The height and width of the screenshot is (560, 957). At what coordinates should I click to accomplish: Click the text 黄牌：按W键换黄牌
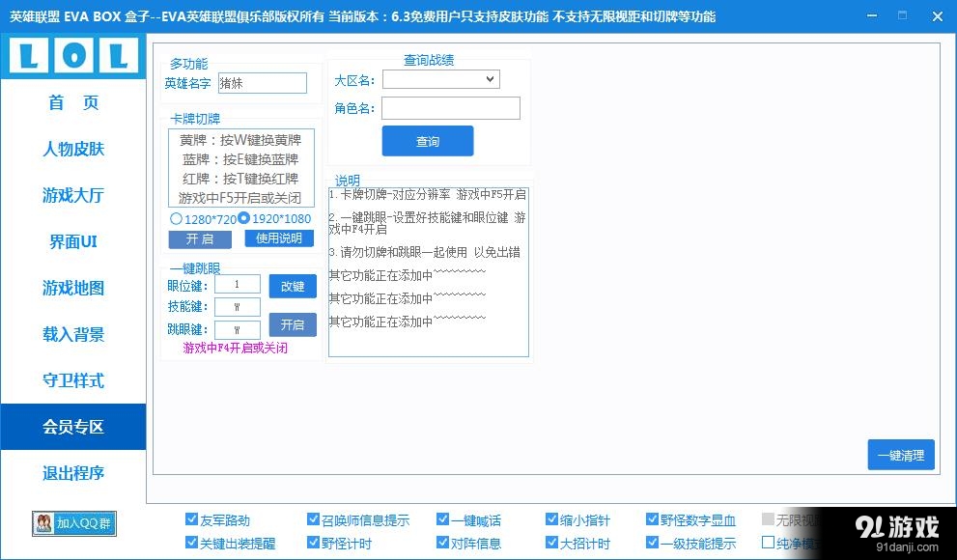click(x=240, y=140)
